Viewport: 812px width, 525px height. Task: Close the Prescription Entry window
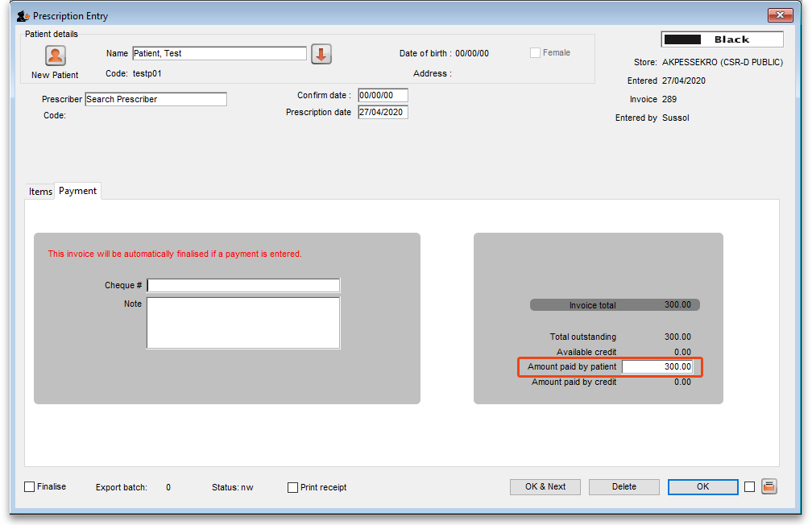(780, 15)
